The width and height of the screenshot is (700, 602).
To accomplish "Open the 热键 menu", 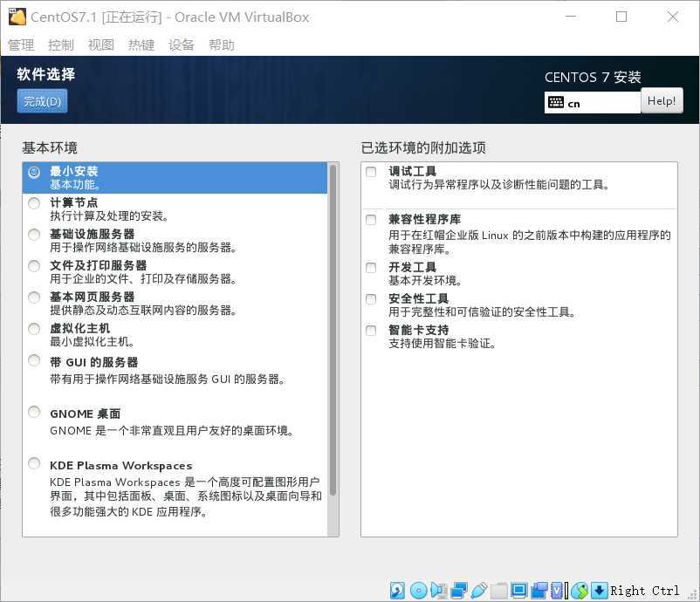I will (x=141, y=45).
